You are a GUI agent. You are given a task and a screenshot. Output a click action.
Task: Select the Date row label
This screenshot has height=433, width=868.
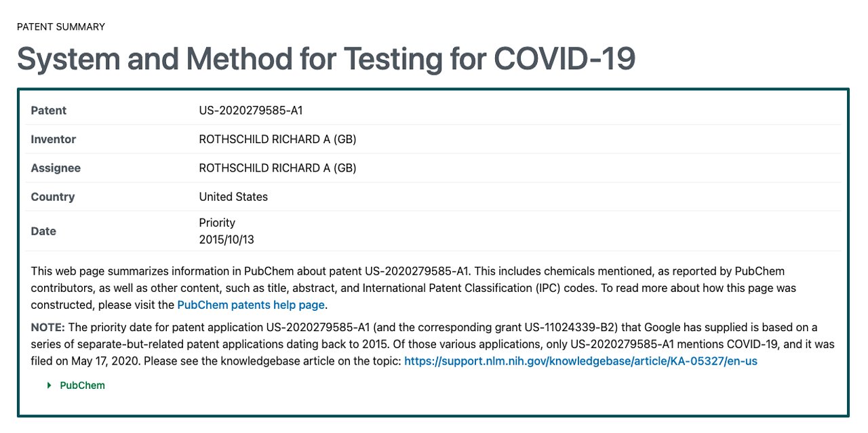(43, 231)
